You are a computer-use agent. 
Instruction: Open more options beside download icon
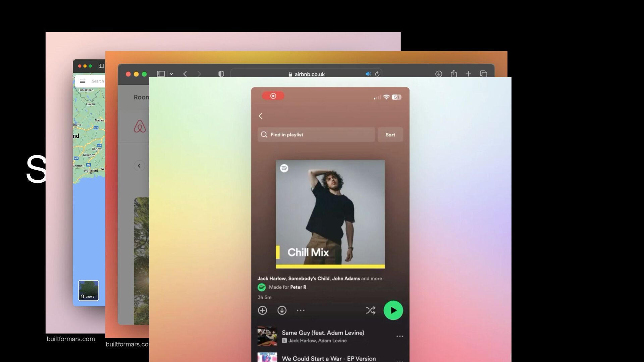(x=301, y=310)
